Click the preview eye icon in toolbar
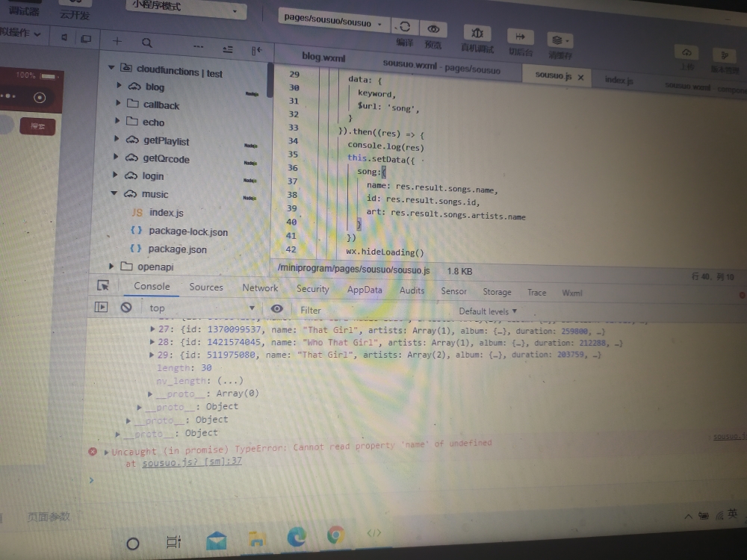Viewport: 747px width, 560px height. click(x=433, y=29)
